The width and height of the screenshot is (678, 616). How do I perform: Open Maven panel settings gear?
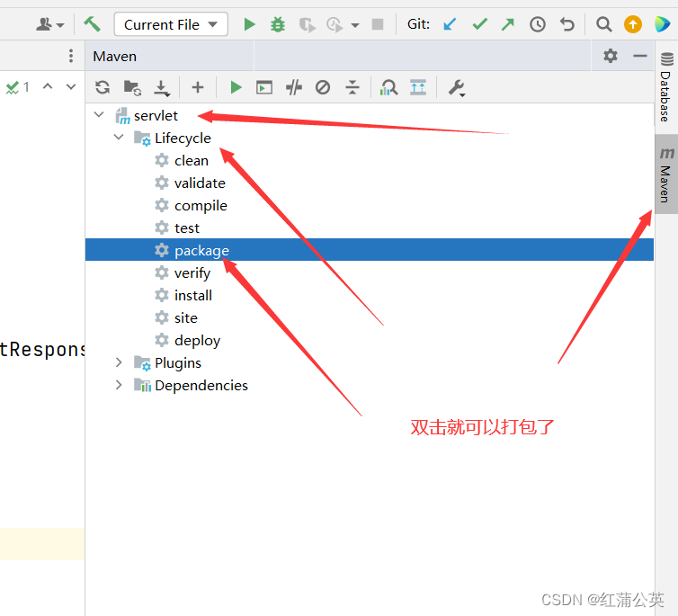click(611, 56)
